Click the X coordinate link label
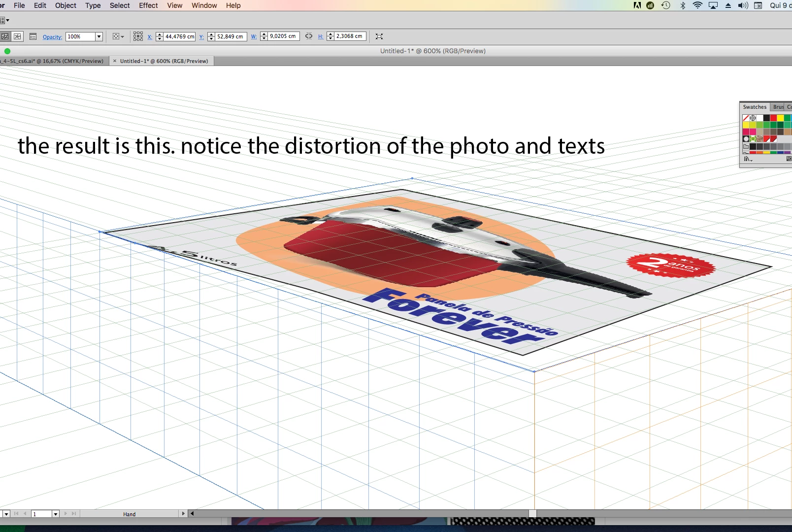 click(150, 37)
